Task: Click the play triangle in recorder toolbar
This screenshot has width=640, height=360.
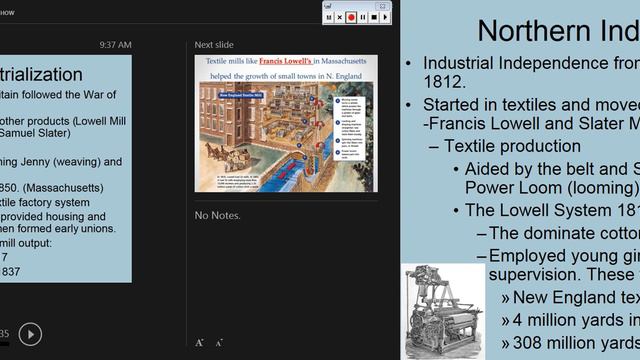Action: pos(385,18)
